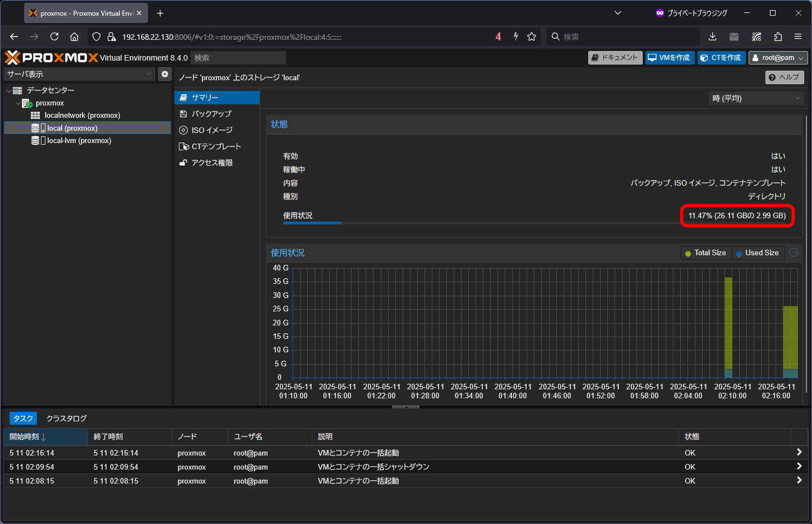Viewport: 812px width, 524px height.
Task: Click the red 4 counter in the address bar
Action: [x=498, y=36]
